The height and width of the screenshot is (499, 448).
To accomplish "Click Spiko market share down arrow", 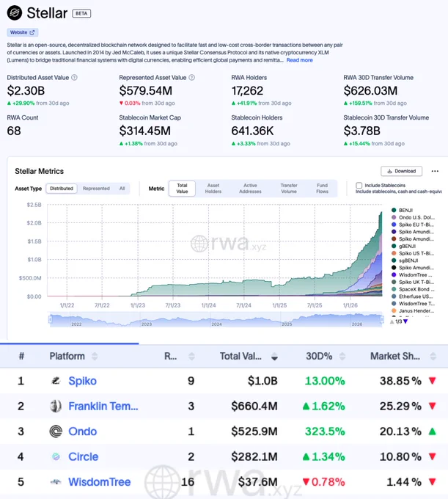I will tap(432, 381).
